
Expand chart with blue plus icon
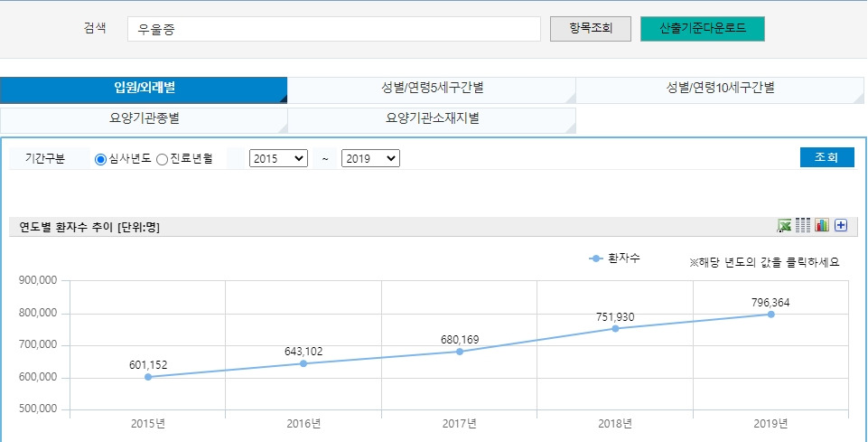841,225
